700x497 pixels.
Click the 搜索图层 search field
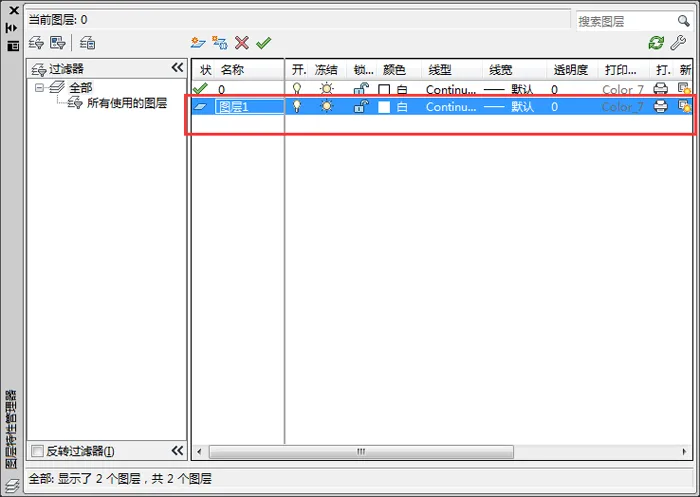pos(620,20)
